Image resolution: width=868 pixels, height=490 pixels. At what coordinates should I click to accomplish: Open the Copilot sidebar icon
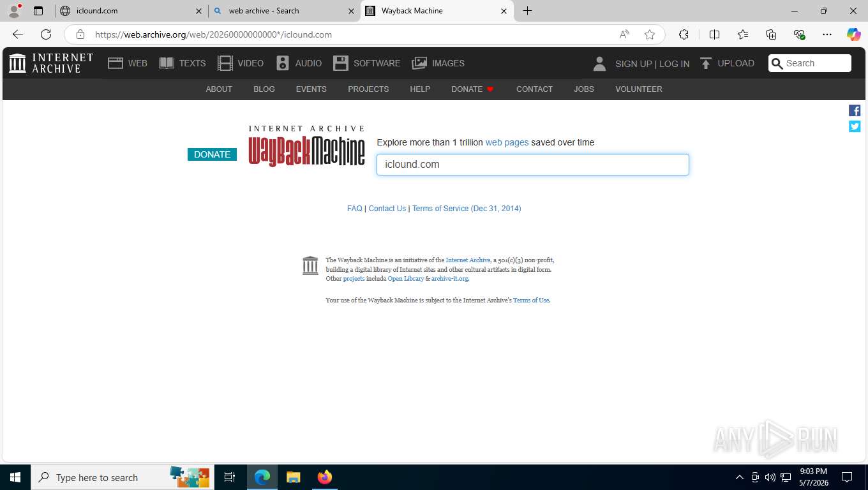point(854,34)
